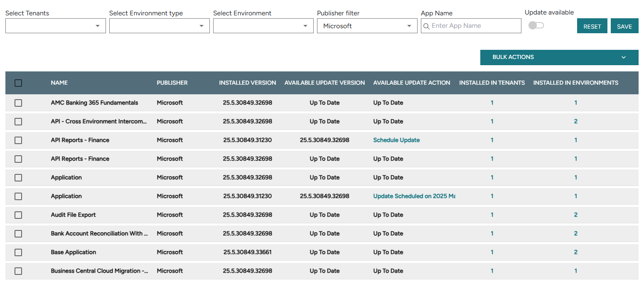Check the Audit File Export row checkbox
644x284 pixels.
click(x=18, y=215)
